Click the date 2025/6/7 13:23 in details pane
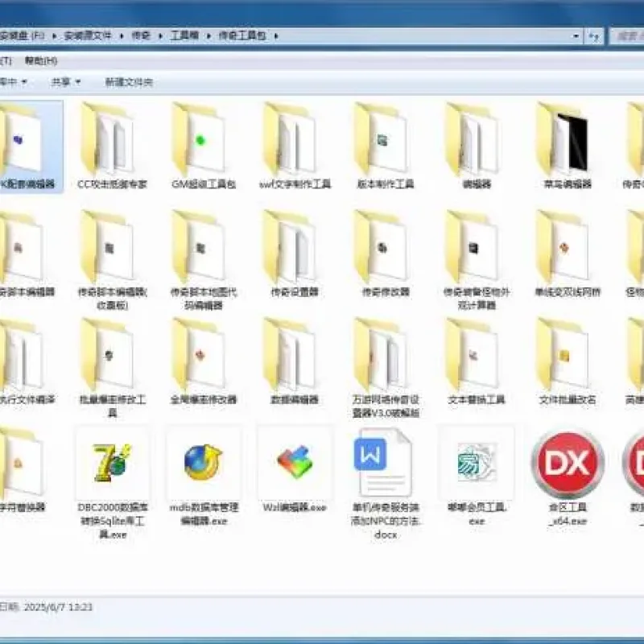644x644 pixels. (x=58, y=607)
